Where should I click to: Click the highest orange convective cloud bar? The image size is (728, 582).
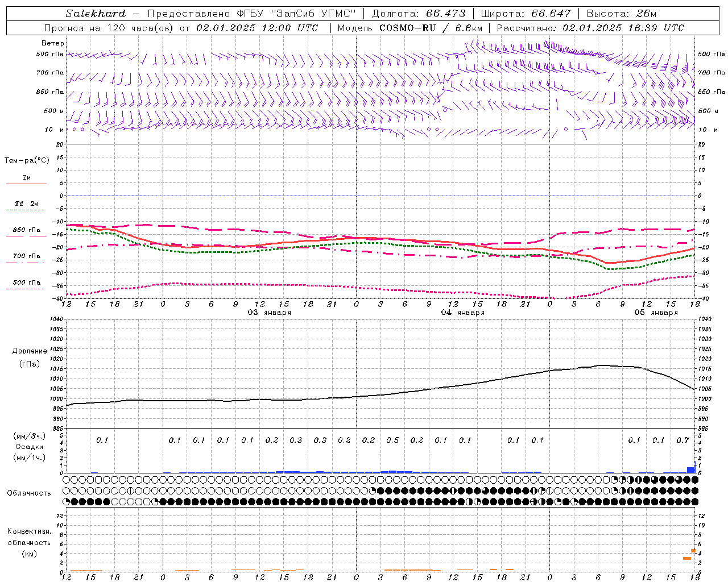tap(693, 551)
